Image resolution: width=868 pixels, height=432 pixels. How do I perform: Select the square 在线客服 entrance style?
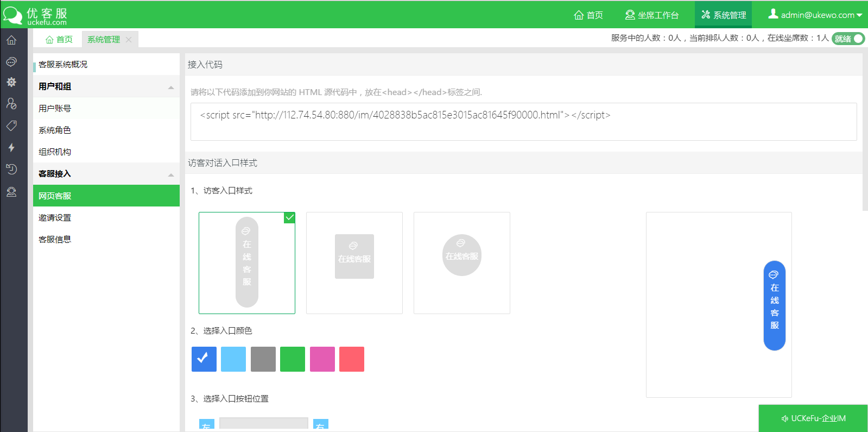(354, 263)
